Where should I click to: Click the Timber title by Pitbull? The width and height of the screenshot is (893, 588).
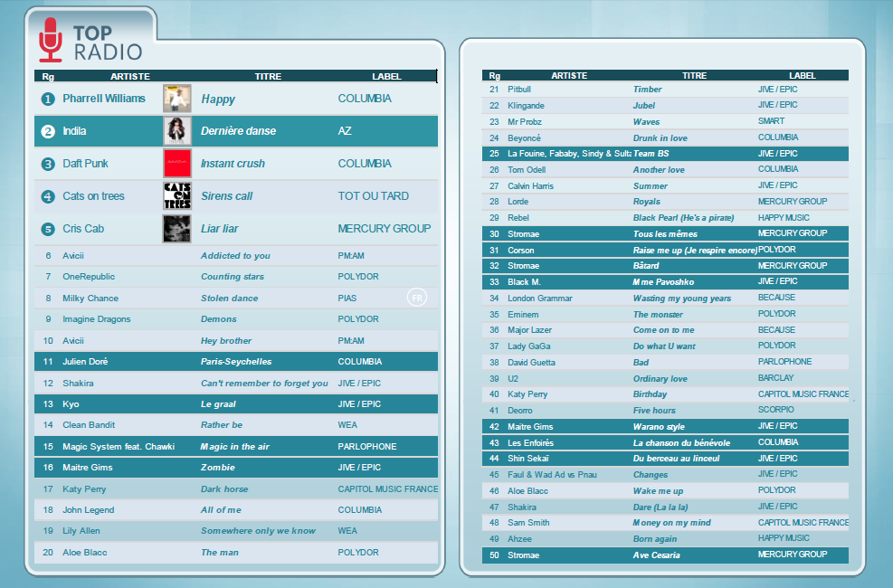tap(647, 90)
